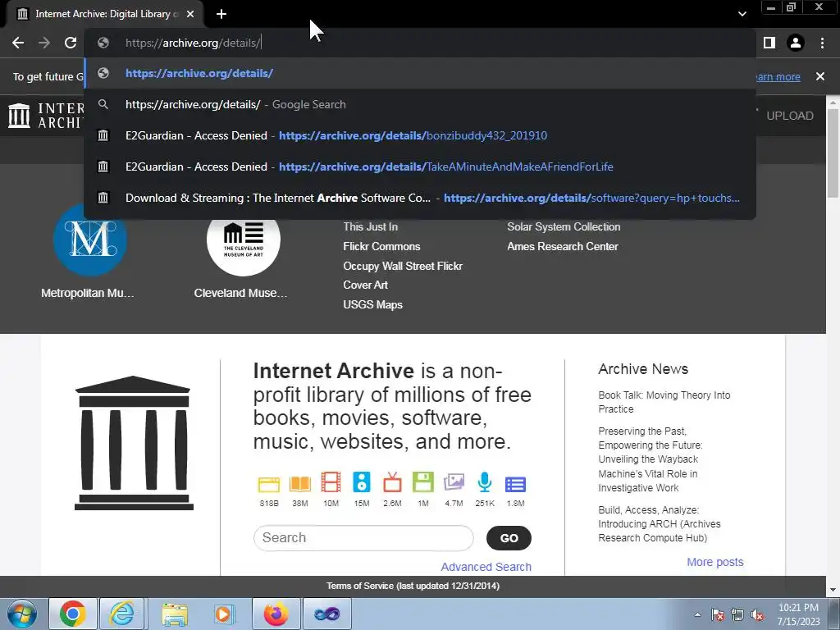840x630 pixels.
Task: Launch Internet Explorer from the taskbar
Action: click(x=122, y=614)
